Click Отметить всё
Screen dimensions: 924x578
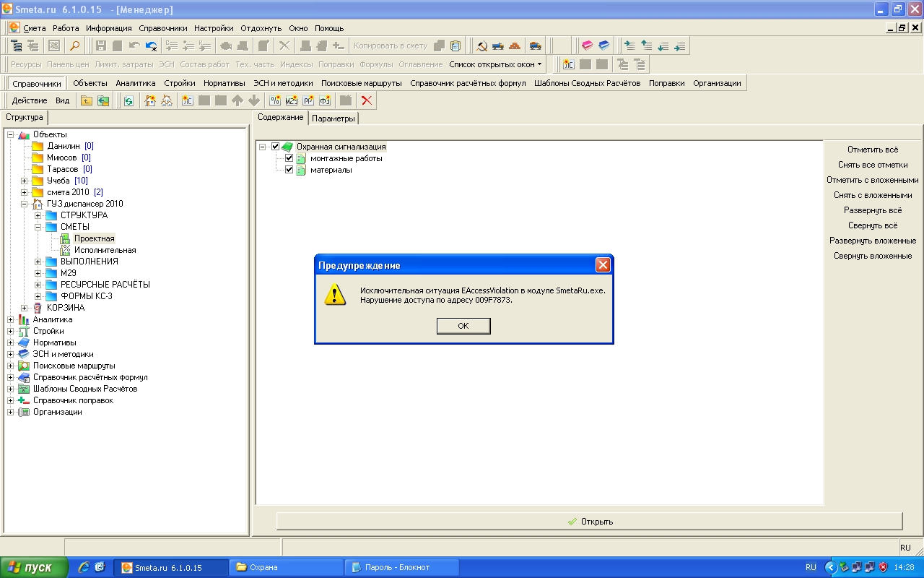873,150
